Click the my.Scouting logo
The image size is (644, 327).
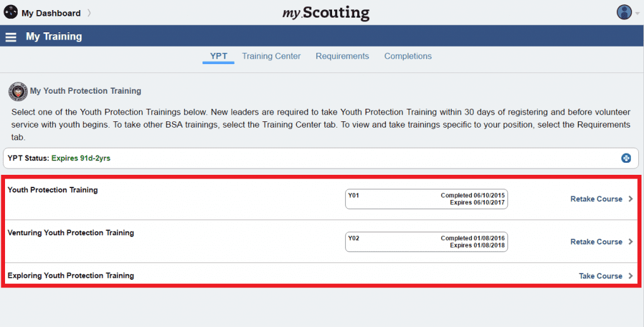point(326,13)
